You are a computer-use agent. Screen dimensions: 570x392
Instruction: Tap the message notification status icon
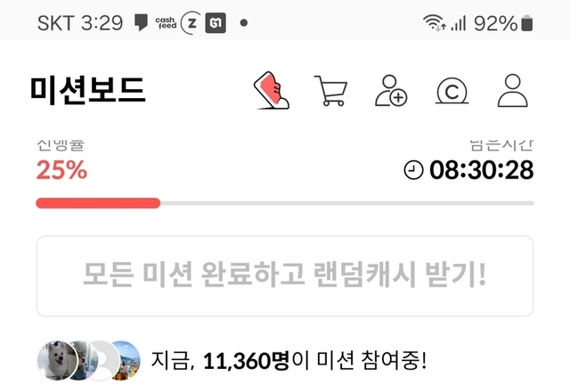(141, 22)
